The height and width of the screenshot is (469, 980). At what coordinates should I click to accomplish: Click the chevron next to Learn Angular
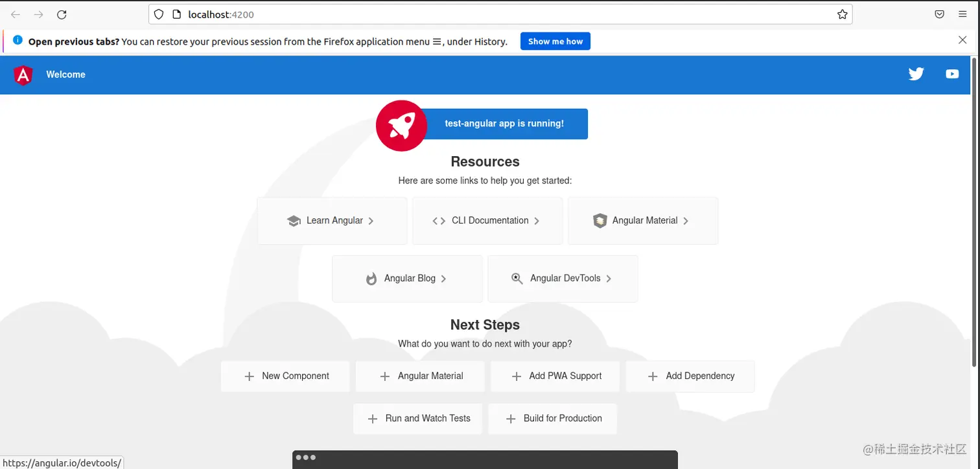(x=371, y=221)
